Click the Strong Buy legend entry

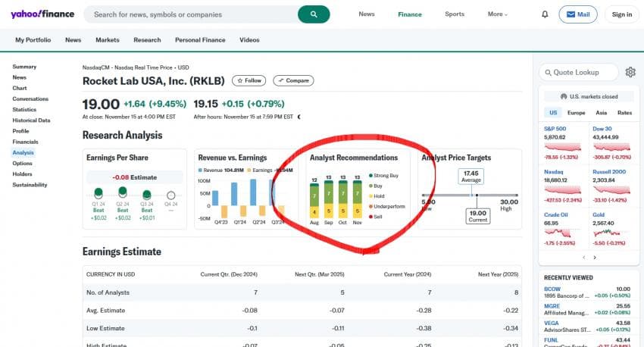pyautogui.click(x=383, y=175)
